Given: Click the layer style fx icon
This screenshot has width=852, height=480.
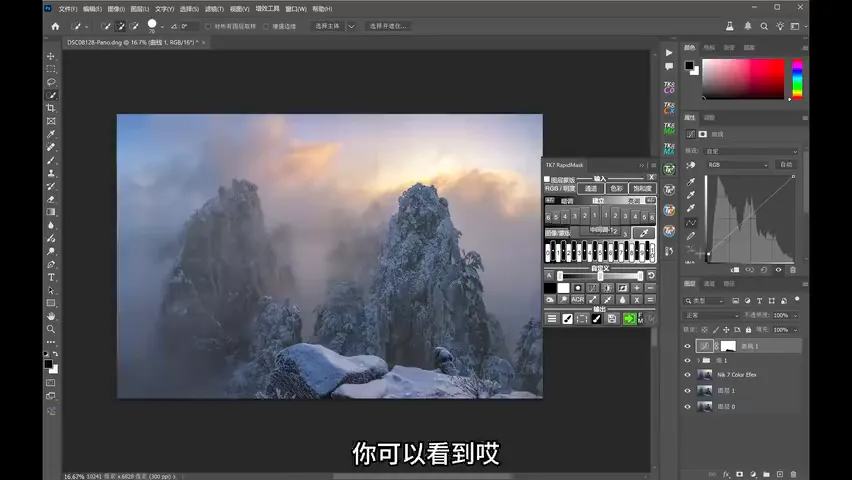Looking at the screenshot, I should [x=726, y=474].
